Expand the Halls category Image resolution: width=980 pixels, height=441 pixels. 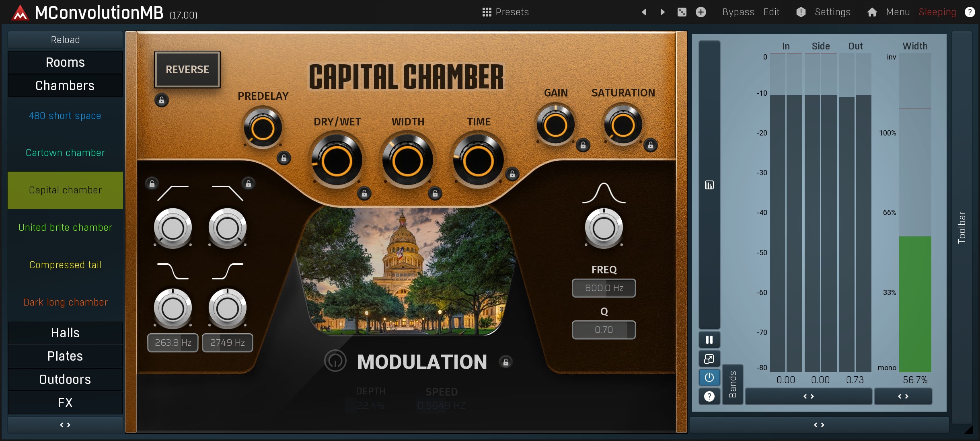pos(65,333)
